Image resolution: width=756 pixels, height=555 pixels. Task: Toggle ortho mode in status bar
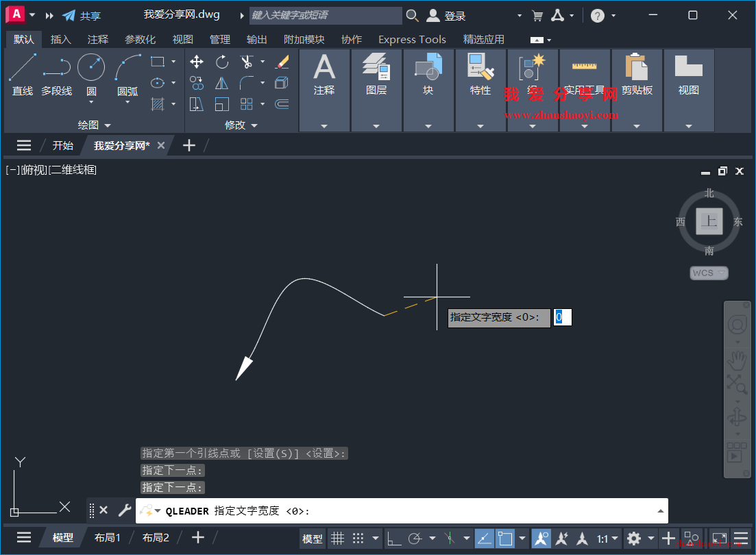pyautogui.click(x=394, y=538)
